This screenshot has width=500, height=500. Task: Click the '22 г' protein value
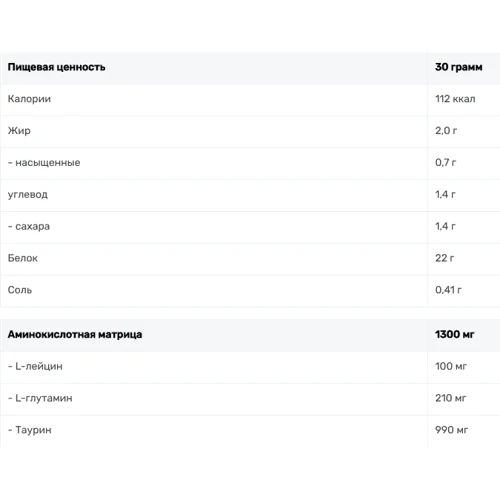[x=444, y=258]
